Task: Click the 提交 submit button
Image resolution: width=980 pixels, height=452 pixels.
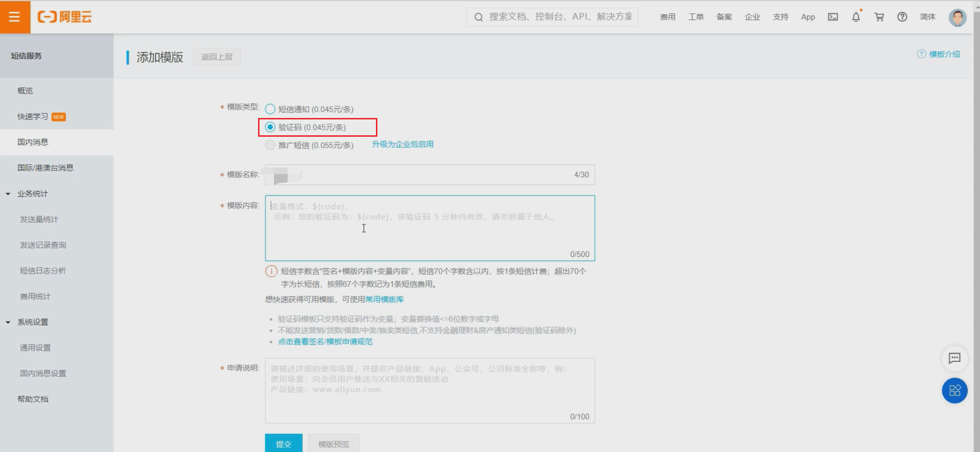Action: [283, 444]
